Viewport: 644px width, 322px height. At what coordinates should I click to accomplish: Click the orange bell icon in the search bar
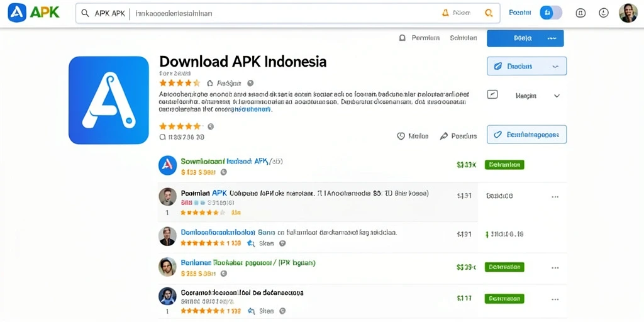(x=445, y=13)
